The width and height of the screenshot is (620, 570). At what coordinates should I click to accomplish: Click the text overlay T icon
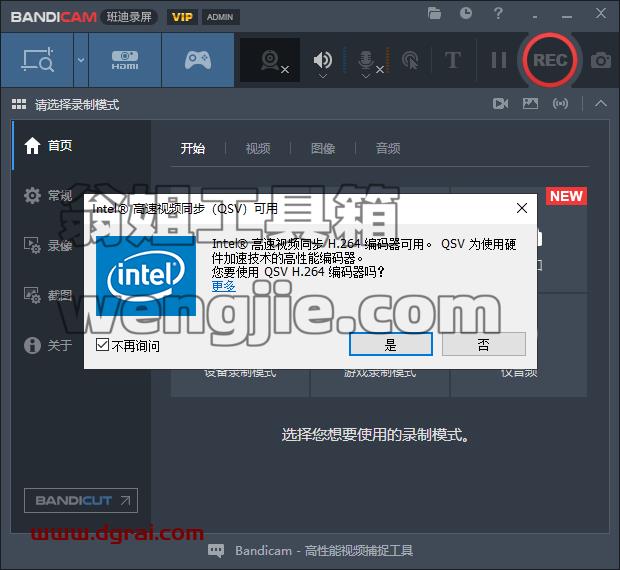tap(452, 60)
